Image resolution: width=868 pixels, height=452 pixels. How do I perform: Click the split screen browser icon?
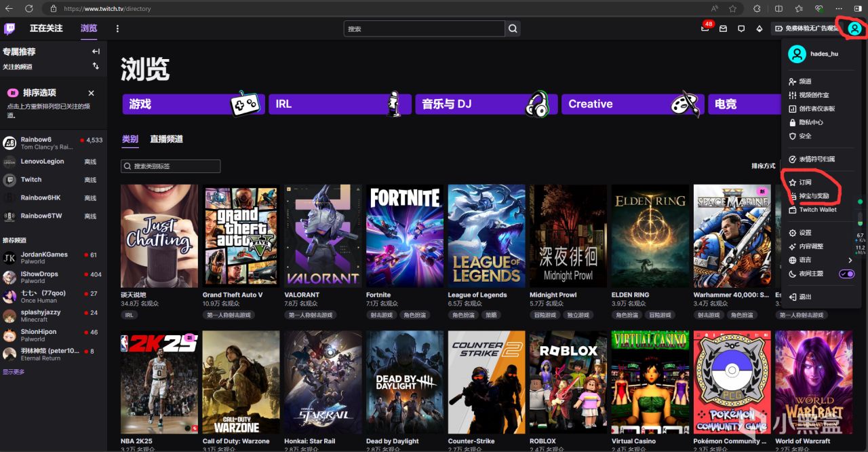pos(778,9)
